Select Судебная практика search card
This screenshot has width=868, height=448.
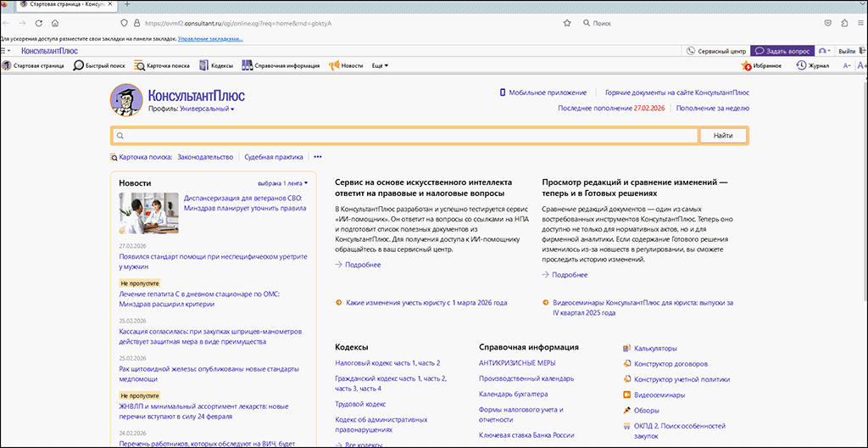[273, 157]
